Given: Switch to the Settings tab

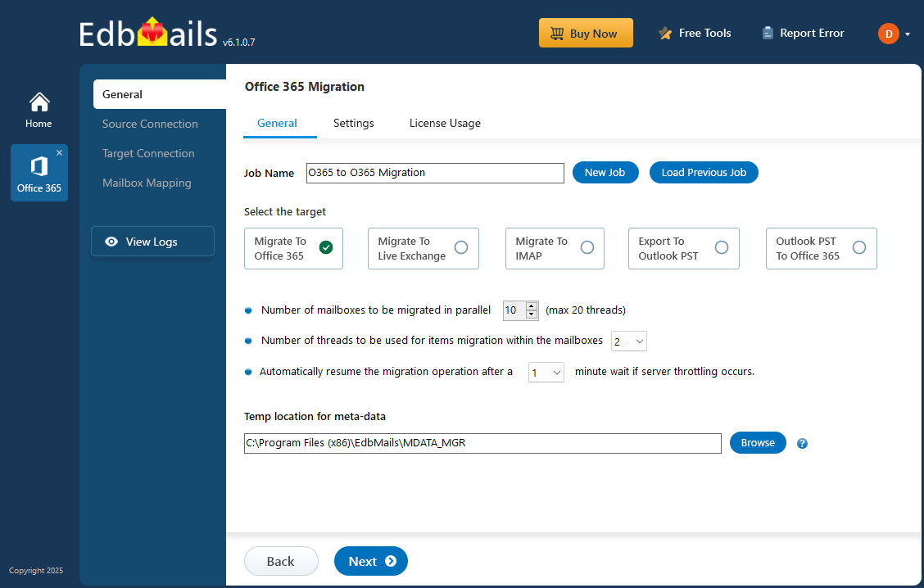Looking at the screenshot, I should pyautogui.click(x=353, y=123).
